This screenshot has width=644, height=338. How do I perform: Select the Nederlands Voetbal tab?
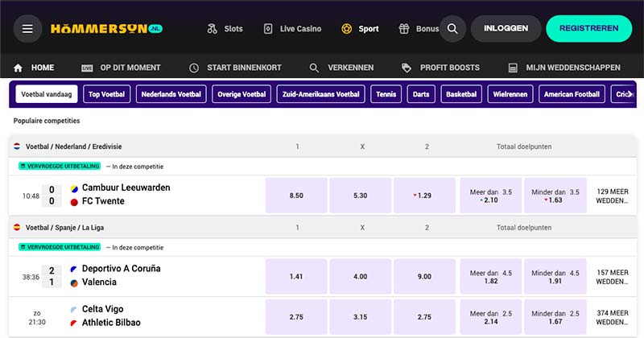171,94
